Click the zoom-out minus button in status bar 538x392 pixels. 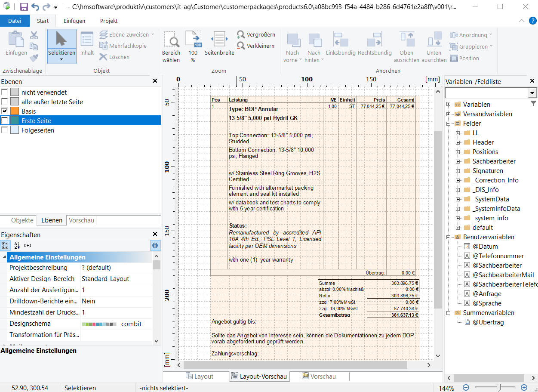click(466, 388)
